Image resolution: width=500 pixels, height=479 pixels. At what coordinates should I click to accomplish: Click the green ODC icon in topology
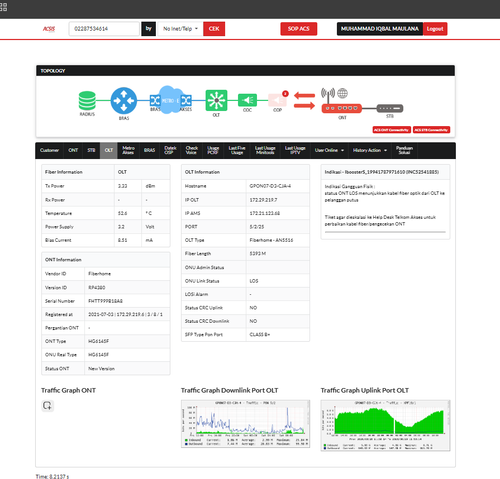coord(247,100)
